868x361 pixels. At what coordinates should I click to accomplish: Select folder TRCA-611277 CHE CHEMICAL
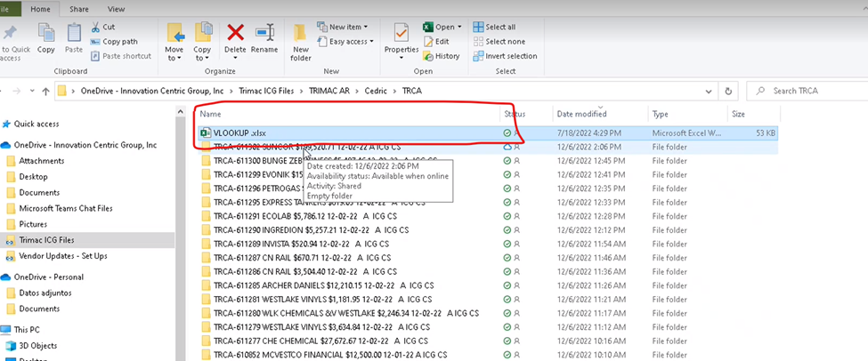click(487, 341)
